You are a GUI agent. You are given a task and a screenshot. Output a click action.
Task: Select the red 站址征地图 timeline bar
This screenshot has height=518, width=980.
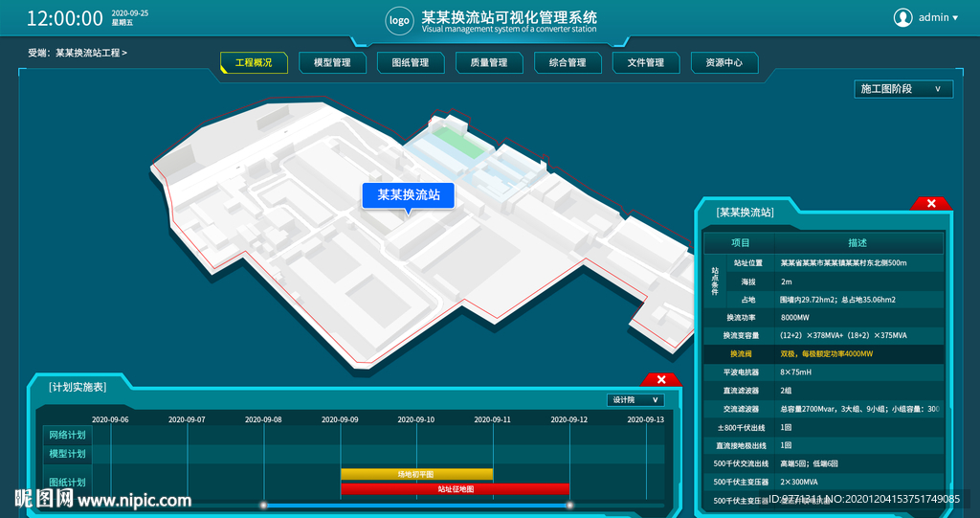[456, 489]
